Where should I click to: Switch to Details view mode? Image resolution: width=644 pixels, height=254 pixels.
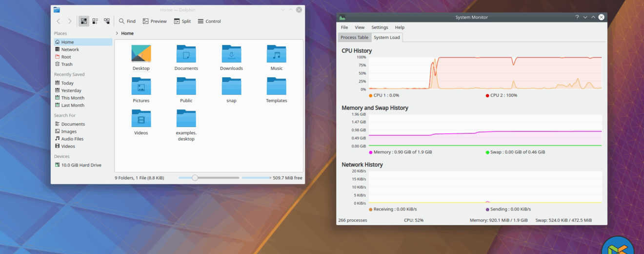pos(106,21)
